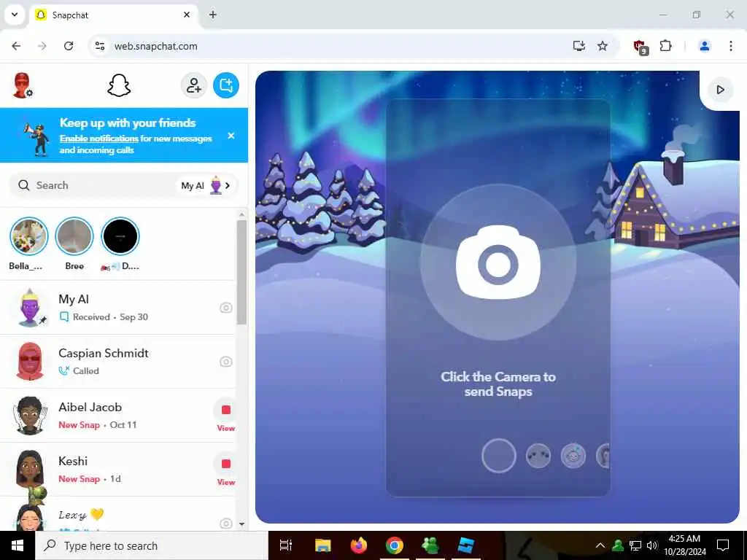Click the Snapchat ghost logo

pyautogui.click(x=119, y=86)
